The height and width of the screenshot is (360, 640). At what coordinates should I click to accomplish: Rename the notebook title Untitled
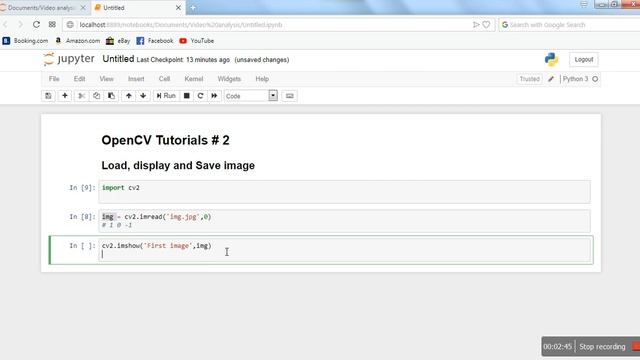tap(118, 59)
